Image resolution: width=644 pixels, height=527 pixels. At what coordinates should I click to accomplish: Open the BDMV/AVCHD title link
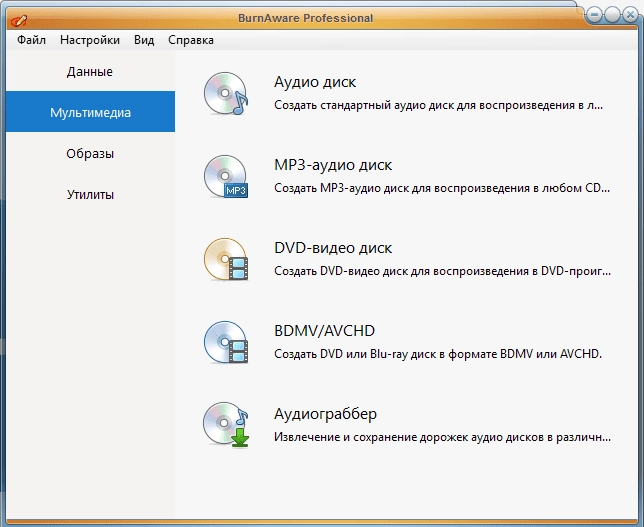tap(324, 331)
